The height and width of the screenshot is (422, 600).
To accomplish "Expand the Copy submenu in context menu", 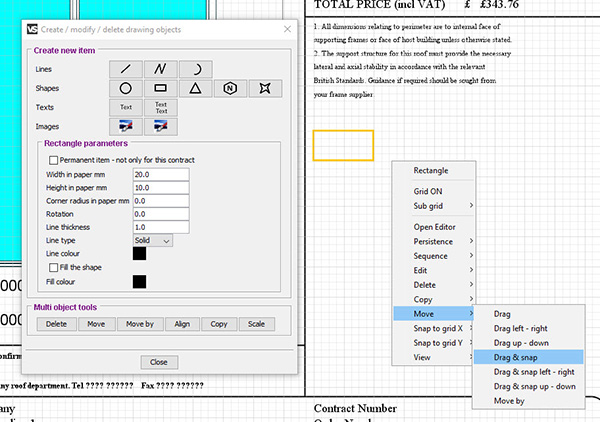I will tap(434, 300).
